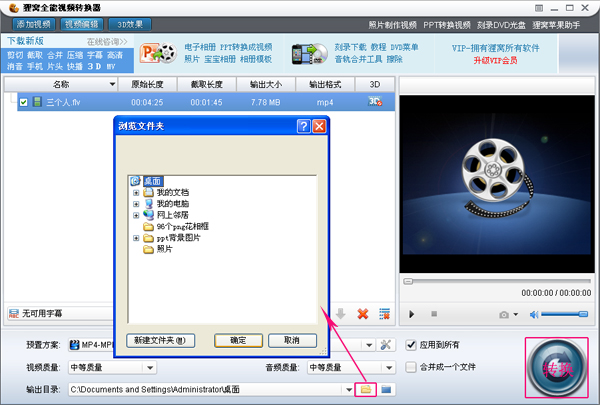This screenshot has width=600, height=405.
Task: Click the 音轨合并工具 link
Action: [358, 59]
